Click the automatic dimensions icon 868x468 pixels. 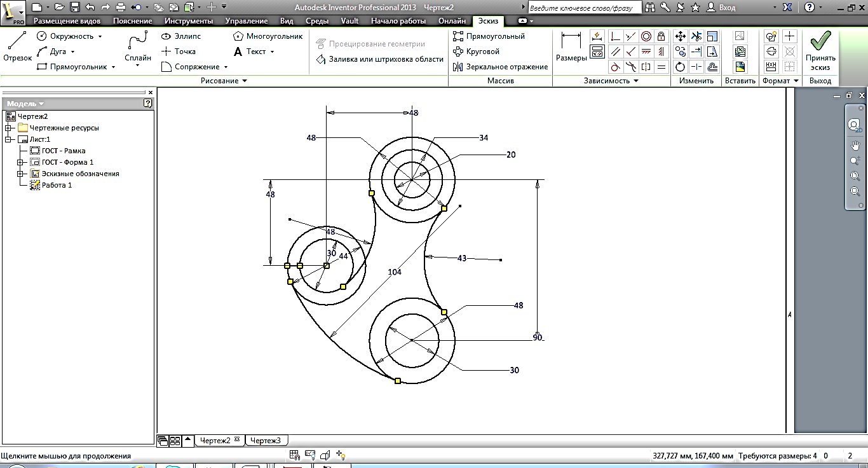(597, 36)
